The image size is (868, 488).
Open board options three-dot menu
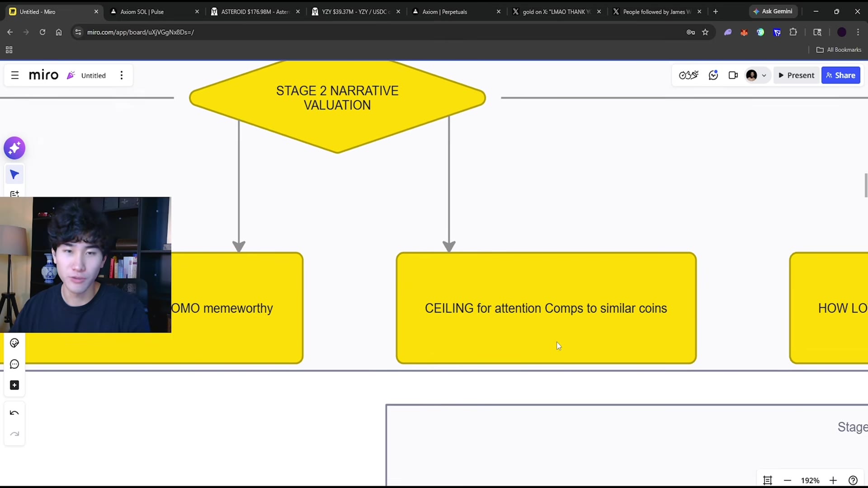pos(122,75)
